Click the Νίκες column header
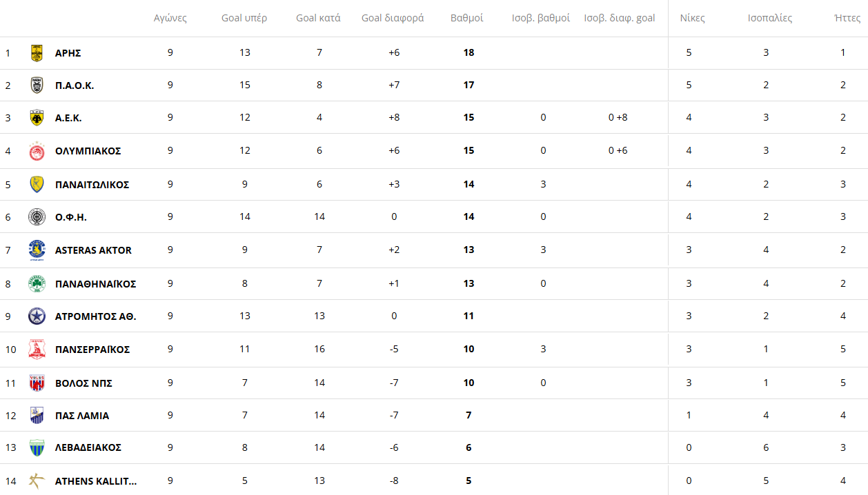Screen dimensions: 868x495 coord(693,18)
